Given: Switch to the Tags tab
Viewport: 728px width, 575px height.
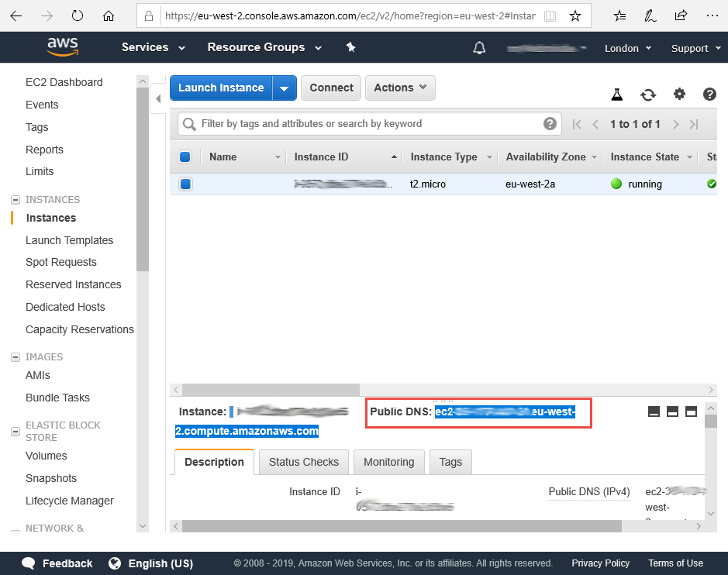Looking at the screenshot, I should pos(450,462).
